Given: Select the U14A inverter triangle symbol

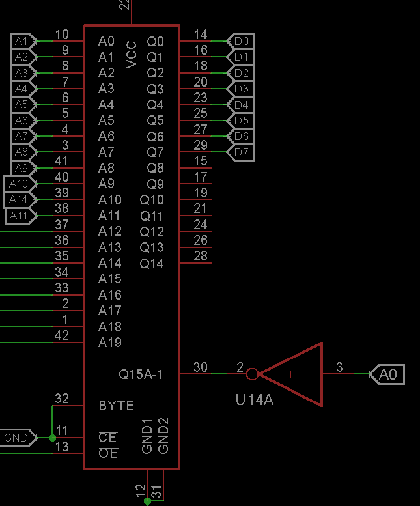Looking at the screenshot, I should click(x=294, y=374).
